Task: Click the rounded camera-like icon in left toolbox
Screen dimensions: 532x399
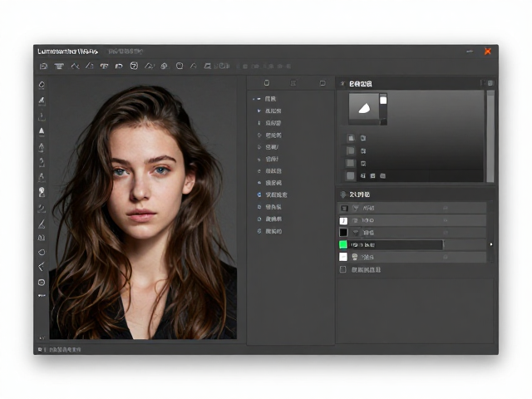Action: pos(42,283)
